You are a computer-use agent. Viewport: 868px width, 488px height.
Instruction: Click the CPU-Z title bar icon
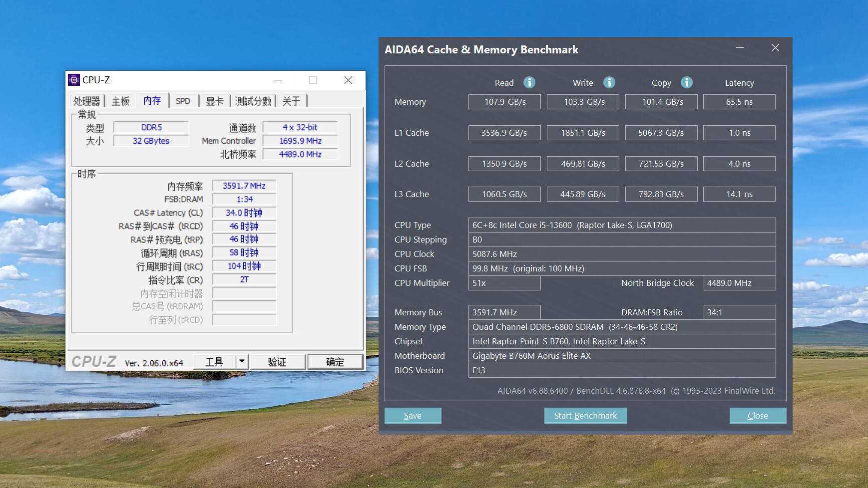pyautogui.click(x=74, y=80)
